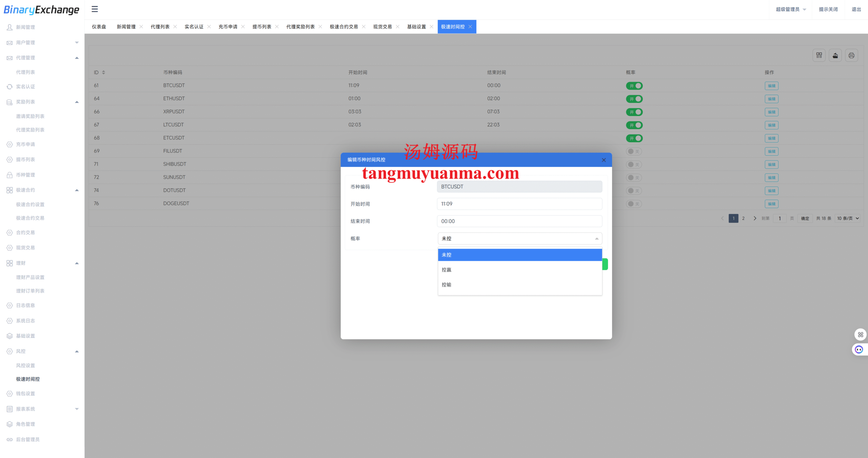Viewport: 868px width, 458px height.
Task: Click next page arrow in pagination
Action: pyautogui.click(x=755, y=218)
